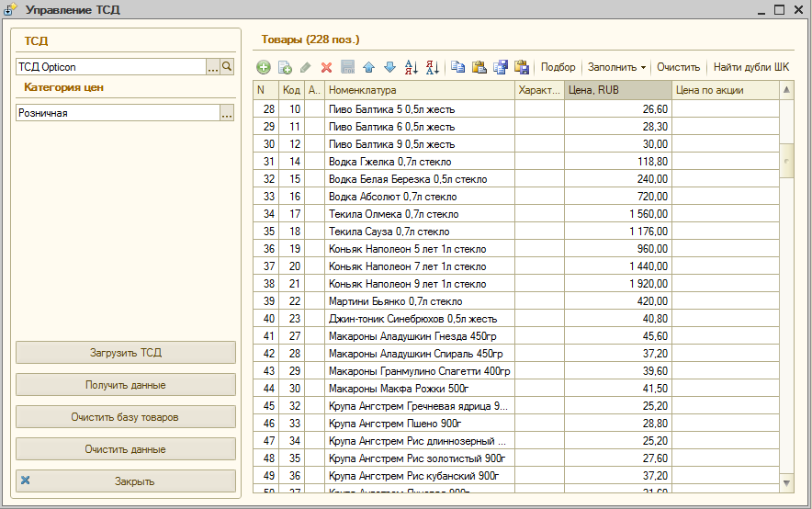This screenshot has height=509, width=812.
Task: Select row Водка Абсолют 0,7л стекло
Action: (516, 197)
